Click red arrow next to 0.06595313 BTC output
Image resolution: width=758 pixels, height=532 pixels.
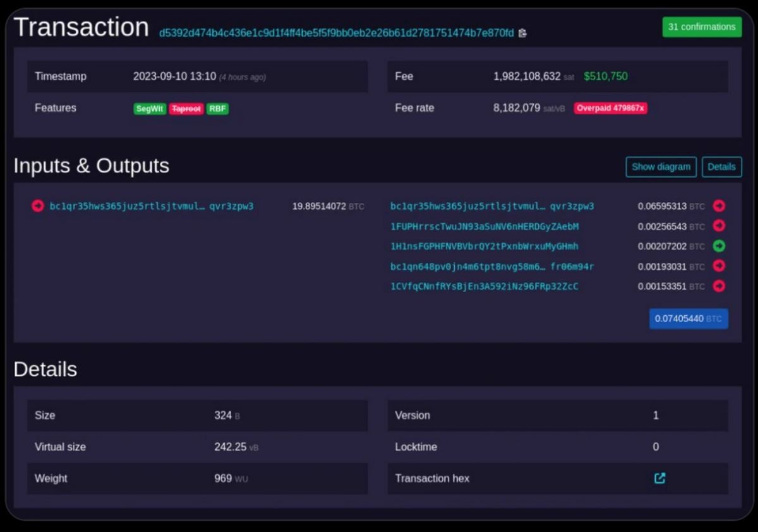coord(719,206)
